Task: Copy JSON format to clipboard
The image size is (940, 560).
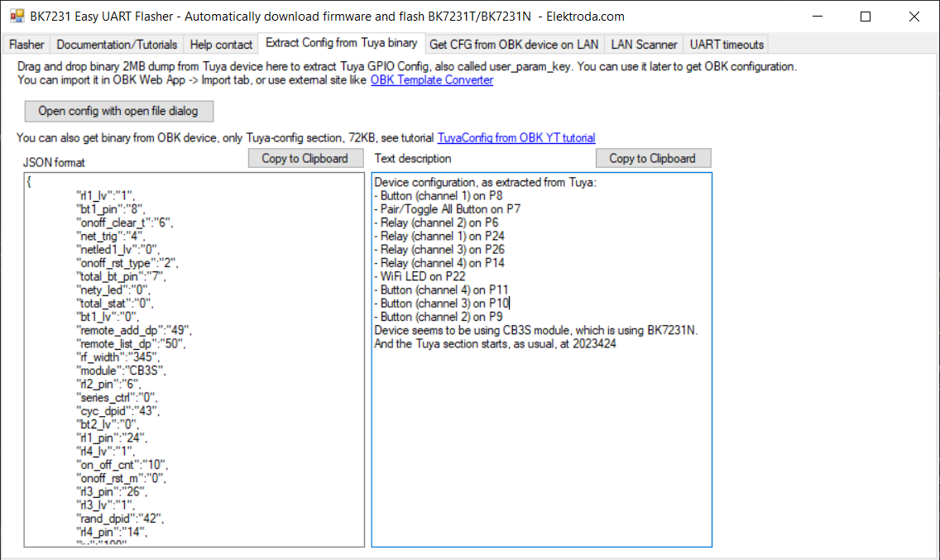Action: 305,158
